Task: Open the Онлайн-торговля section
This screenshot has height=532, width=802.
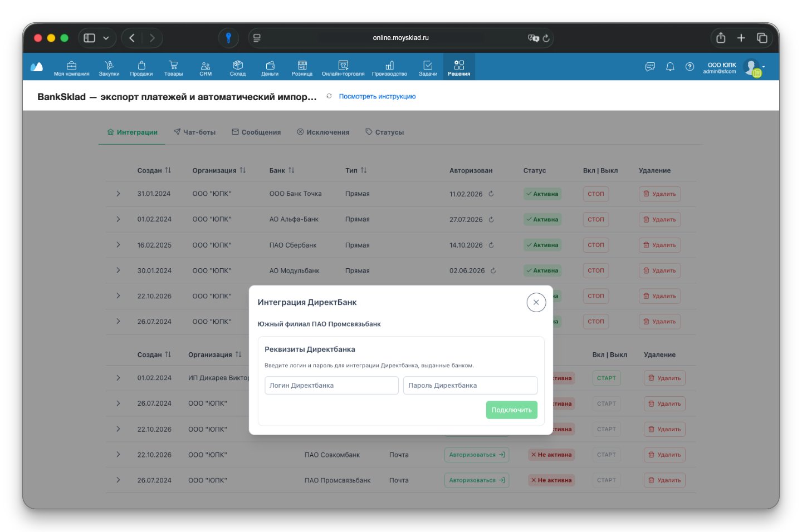Action: (343, 68)
